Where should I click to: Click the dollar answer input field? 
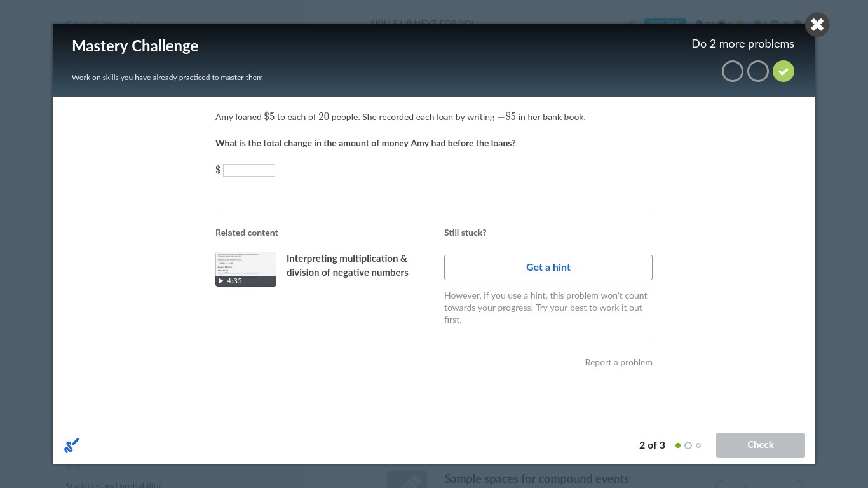249,170
